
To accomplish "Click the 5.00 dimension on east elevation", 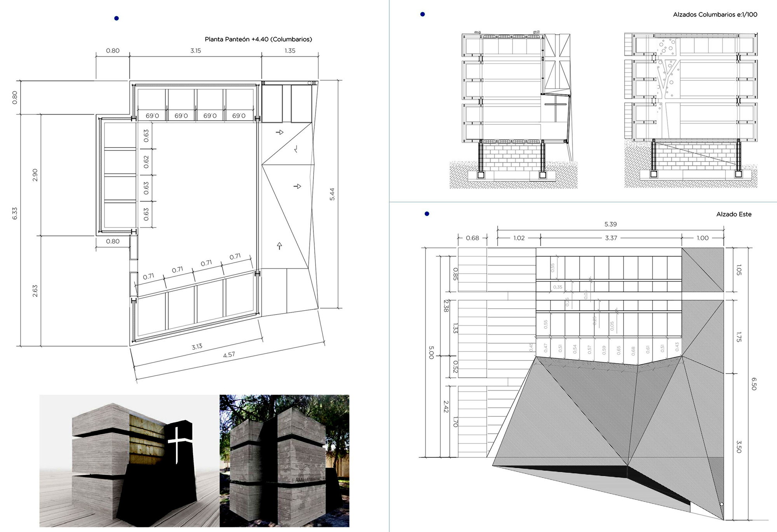I will pyautogui.click(x=431, y=352).
